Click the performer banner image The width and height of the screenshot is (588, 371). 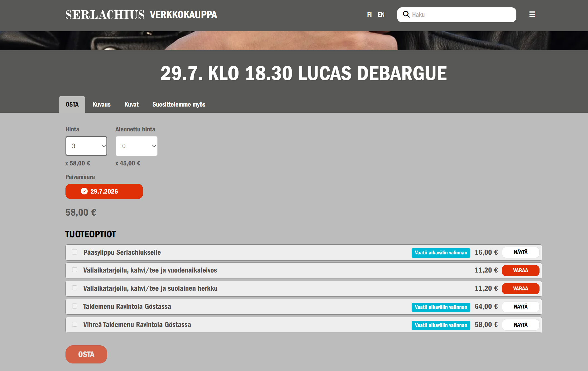294,41
